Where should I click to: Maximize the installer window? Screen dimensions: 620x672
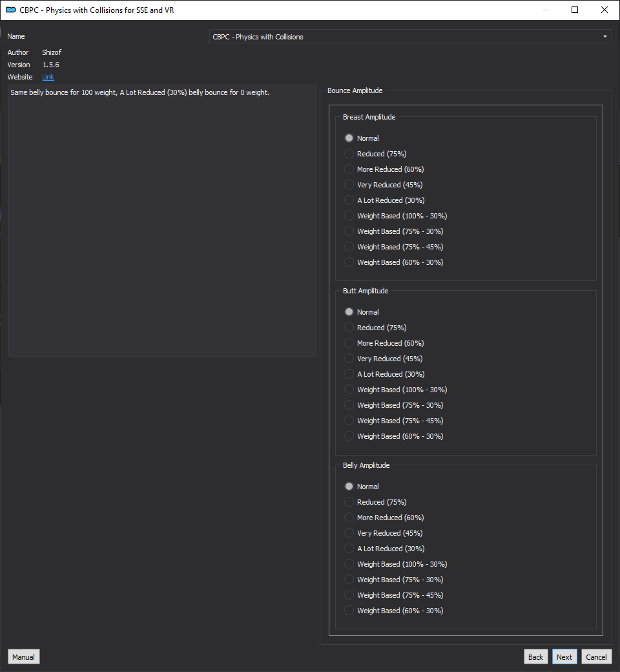575,10
